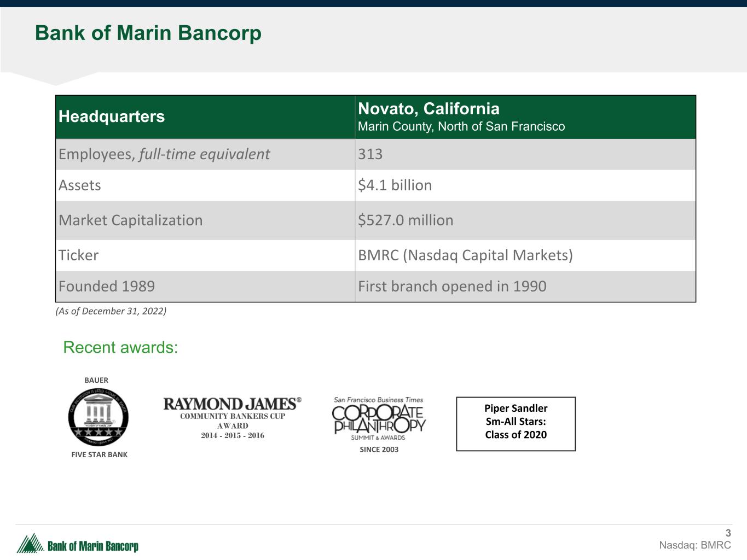Select the value 313 in table
The width and height of the screenshot is (747, 560).
pyautogui.click(x=370, y=154)
